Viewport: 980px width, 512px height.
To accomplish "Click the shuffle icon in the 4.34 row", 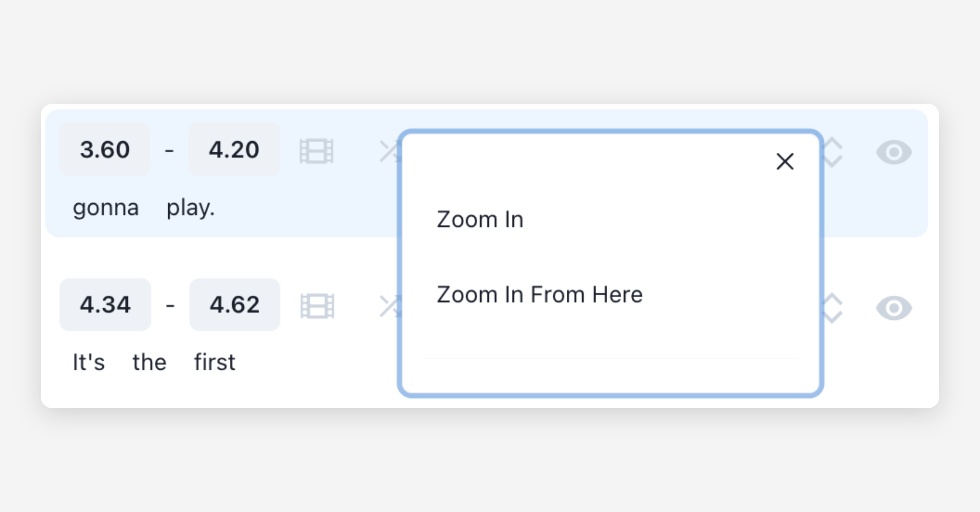I will pos(389,306).
